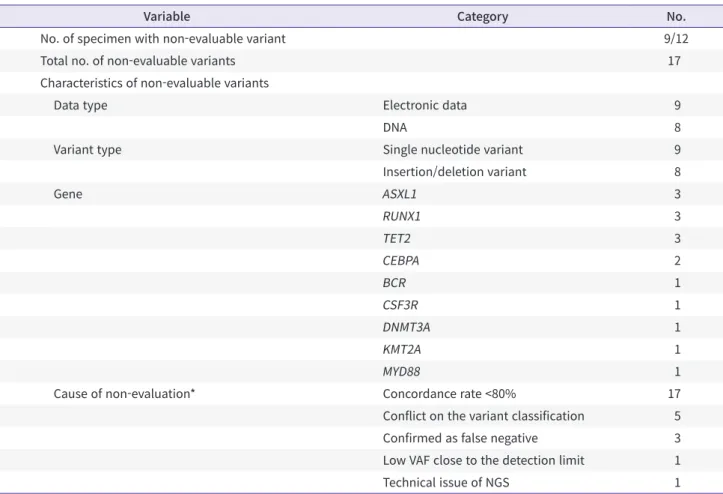Click the 'Category' column header
723x494 pixels.
coord(482,17)
